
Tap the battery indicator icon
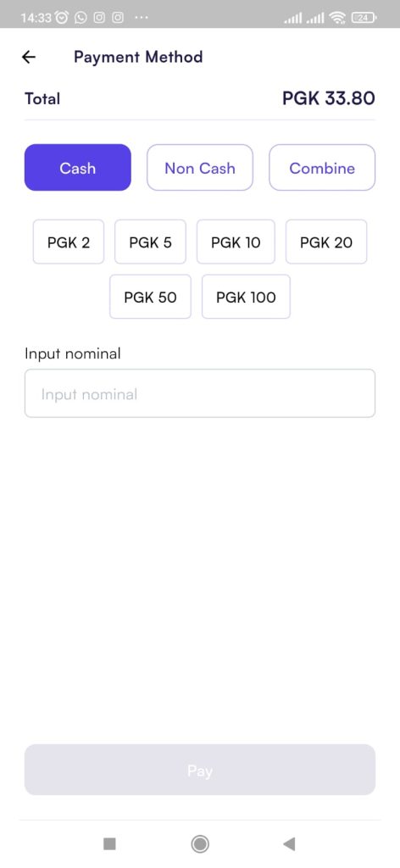364,18
